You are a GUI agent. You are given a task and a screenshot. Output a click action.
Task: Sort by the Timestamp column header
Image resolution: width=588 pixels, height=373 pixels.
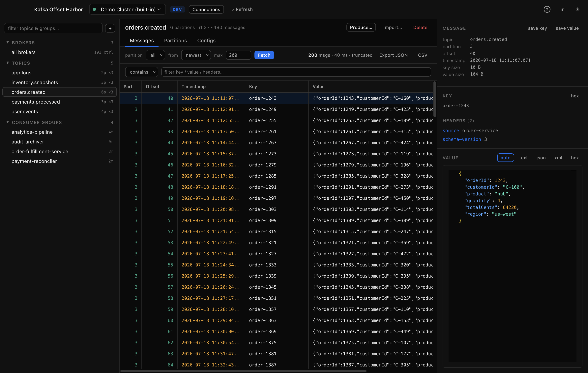tap(211, 87)
